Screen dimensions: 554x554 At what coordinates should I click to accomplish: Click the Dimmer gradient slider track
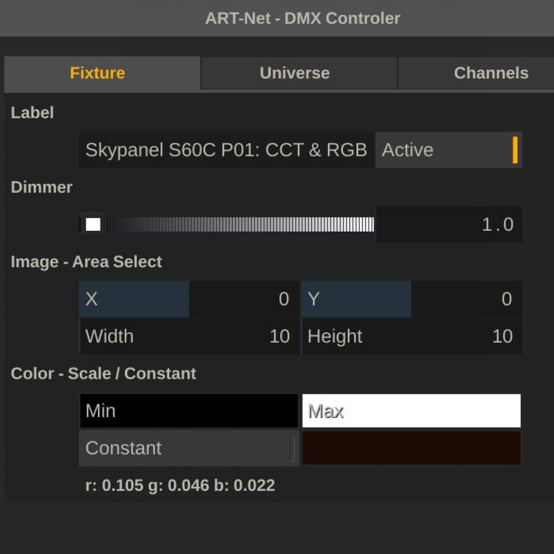226,224
